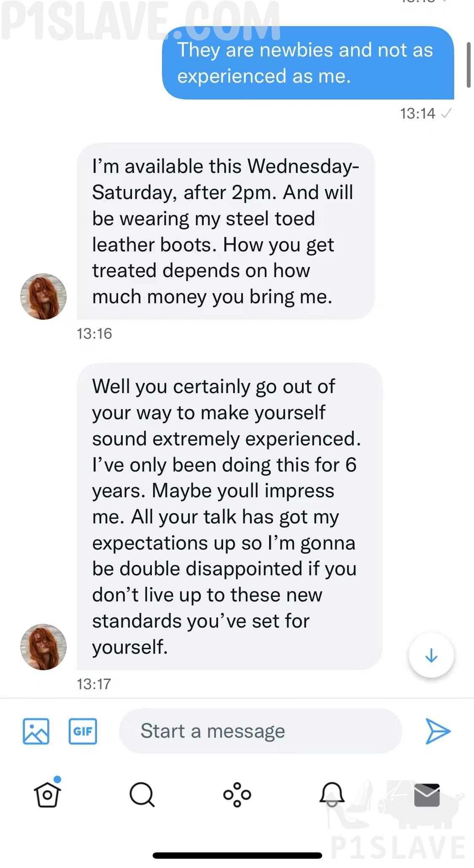Tap the delivered checkmark next to 13:14

pos(446,113)
